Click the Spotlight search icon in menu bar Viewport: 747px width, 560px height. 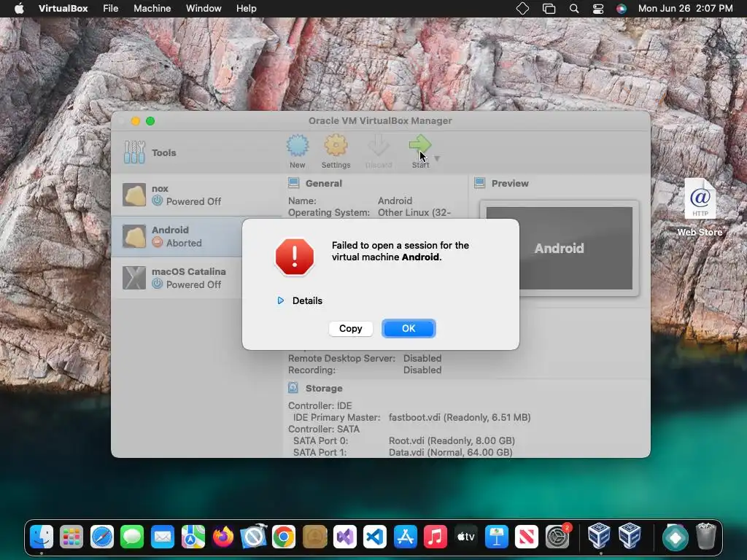tap(574, 9)
